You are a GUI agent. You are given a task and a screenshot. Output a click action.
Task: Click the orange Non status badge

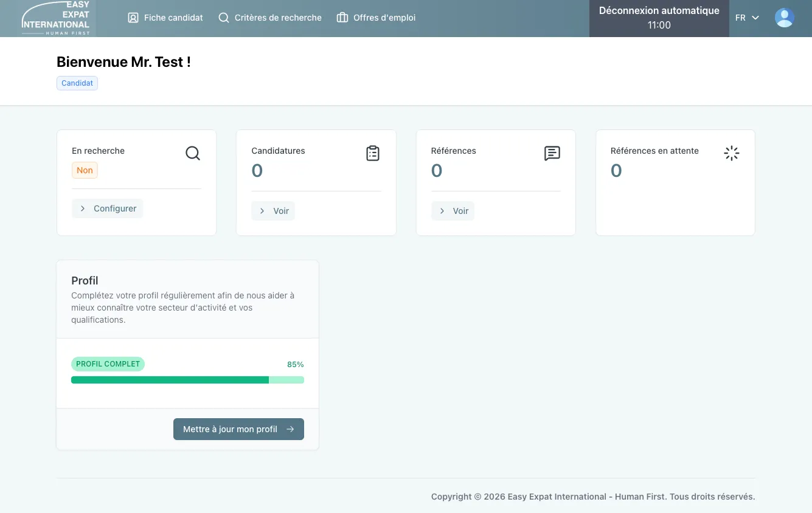[85, 170]
